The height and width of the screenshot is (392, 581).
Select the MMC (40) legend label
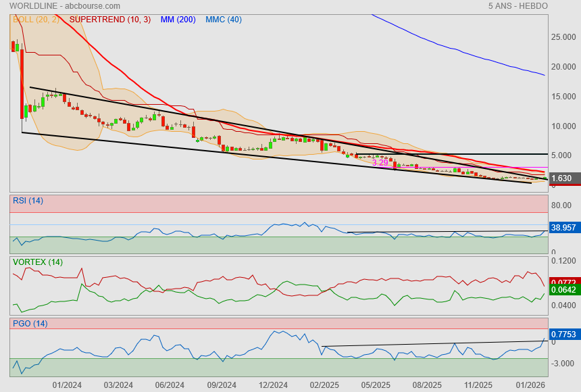pos(223,20)
